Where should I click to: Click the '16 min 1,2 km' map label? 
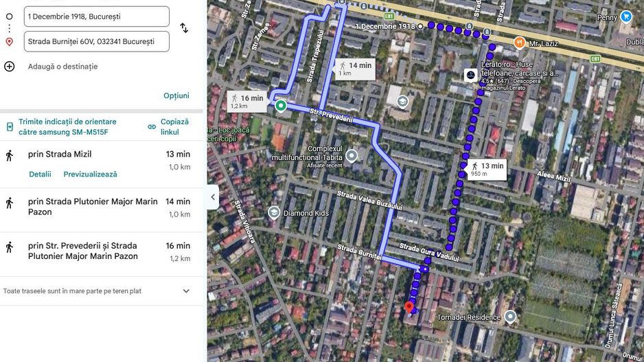tap(247, 102)
